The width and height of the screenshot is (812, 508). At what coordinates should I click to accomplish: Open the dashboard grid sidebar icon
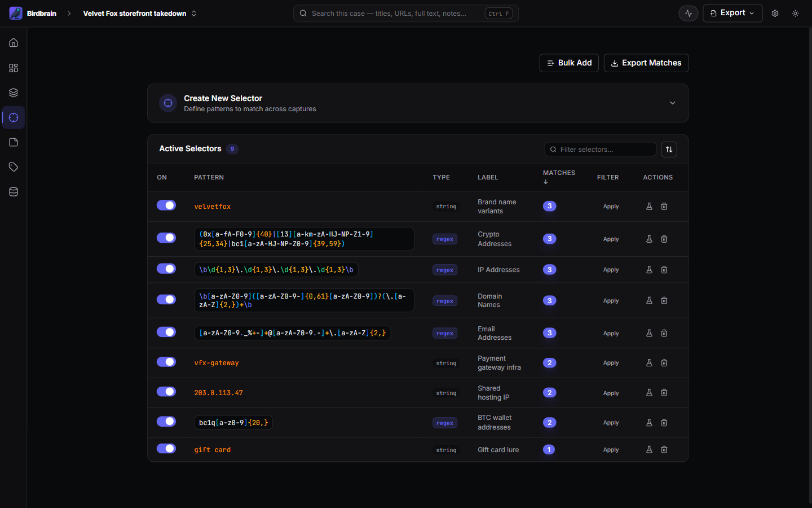point(14,68)
